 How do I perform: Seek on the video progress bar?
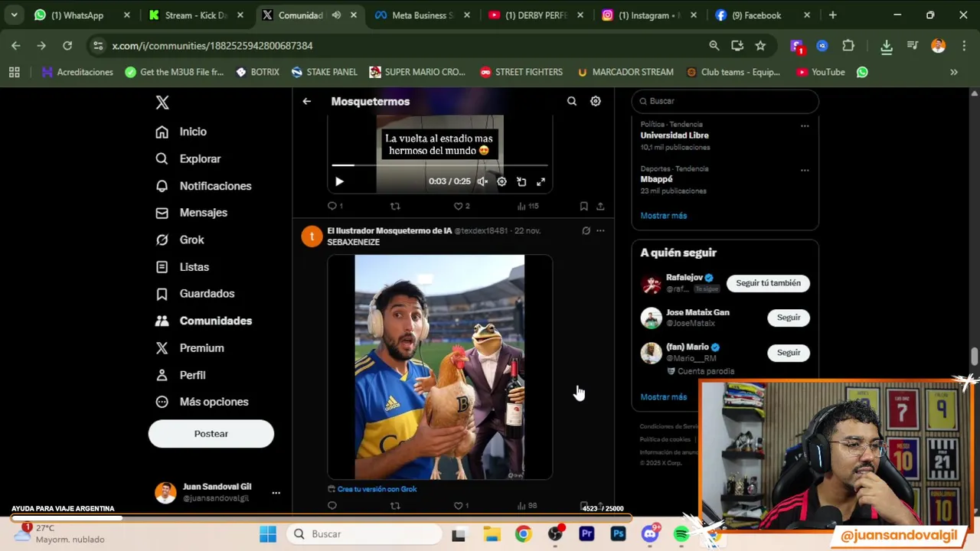[439, 165]
